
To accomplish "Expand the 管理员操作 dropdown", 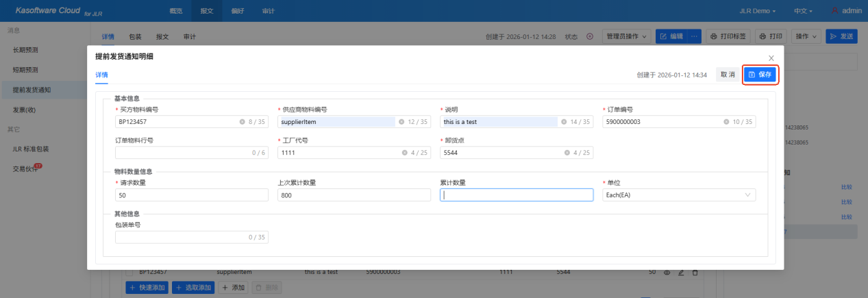I will coord(627,36).
